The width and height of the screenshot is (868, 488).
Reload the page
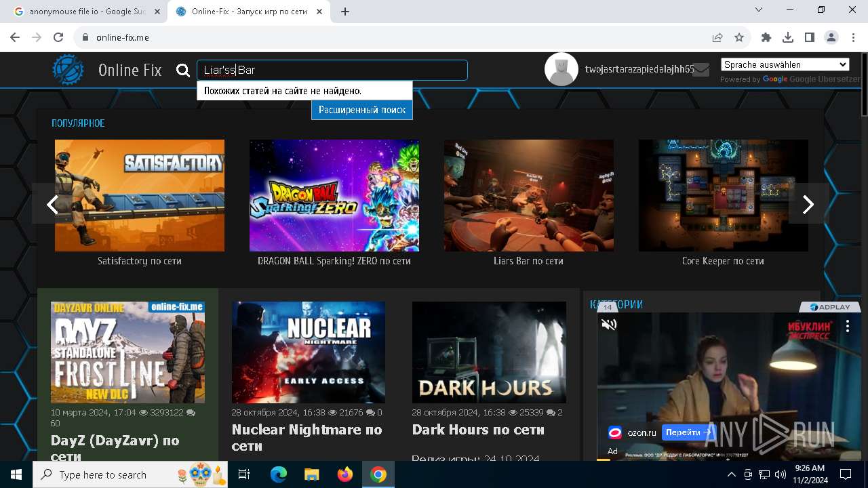pos(58,38)
